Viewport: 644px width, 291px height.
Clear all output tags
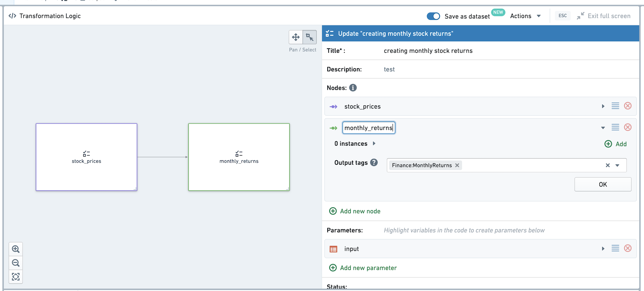pos(608,165)
